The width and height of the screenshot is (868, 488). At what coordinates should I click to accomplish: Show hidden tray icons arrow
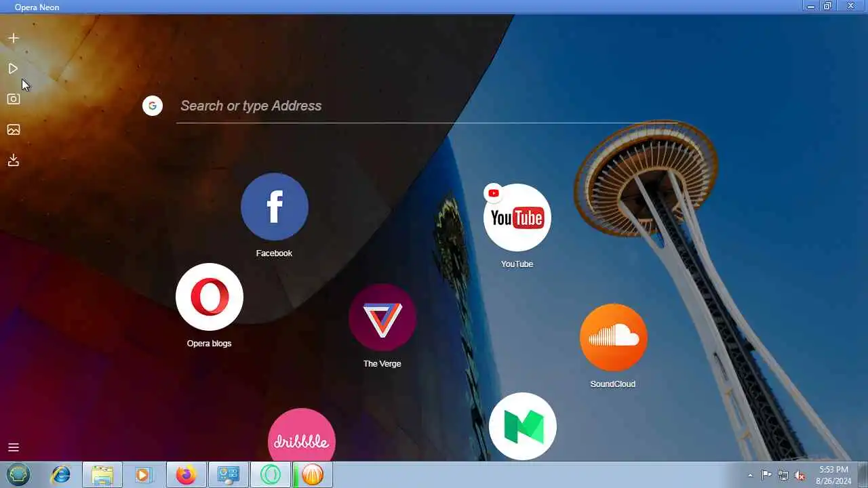tap(750, 475)
